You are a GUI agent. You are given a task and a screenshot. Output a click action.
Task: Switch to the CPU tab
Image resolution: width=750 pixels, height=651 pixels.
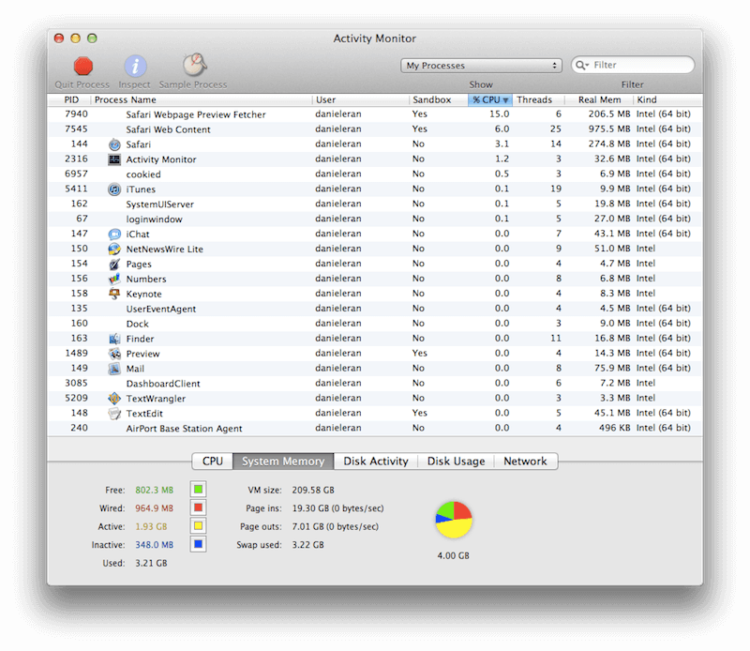(x=212, y=461)
